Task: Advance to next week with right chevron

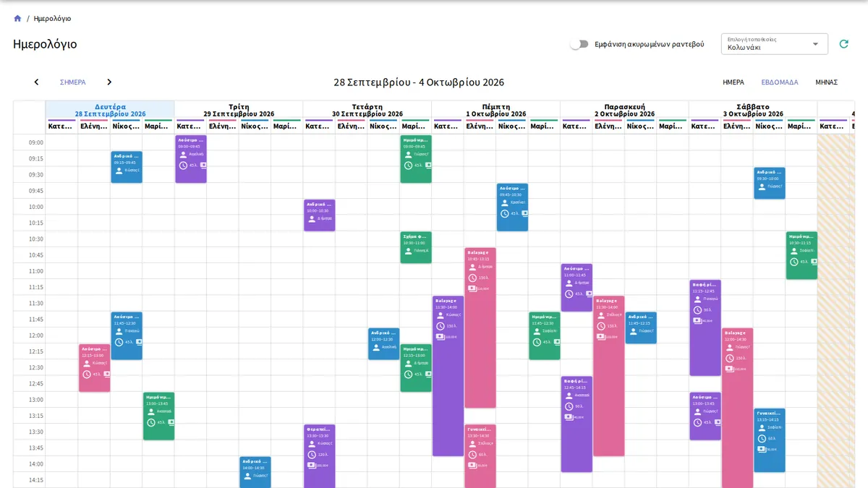Action: click(x=109, y=82)
